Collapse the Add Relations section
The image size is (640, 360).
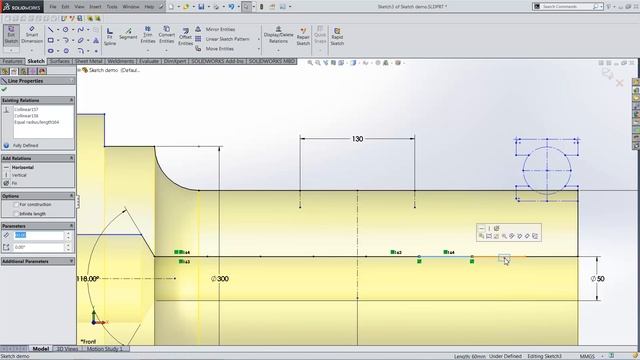tap(71, 158)
